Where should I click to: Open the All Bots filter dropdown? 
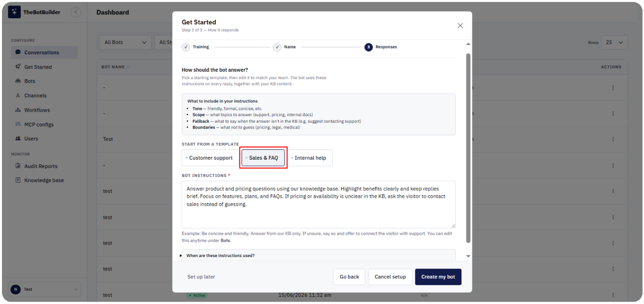[x=125, y=43]
